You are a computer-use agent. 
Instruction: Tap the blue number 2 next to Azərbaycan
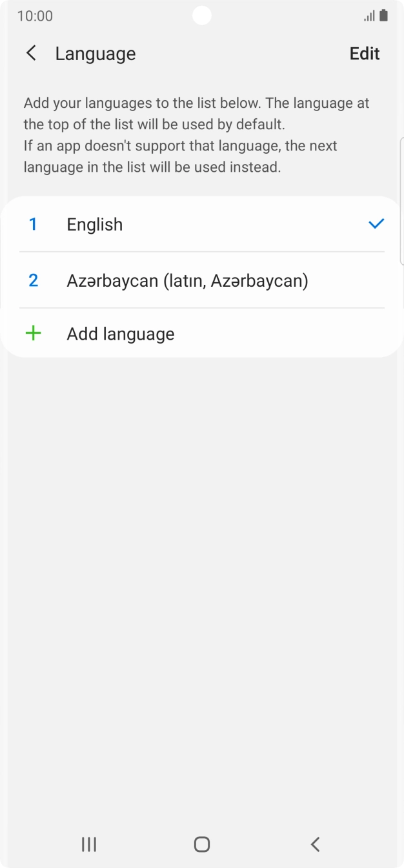(x=33, y=280)
